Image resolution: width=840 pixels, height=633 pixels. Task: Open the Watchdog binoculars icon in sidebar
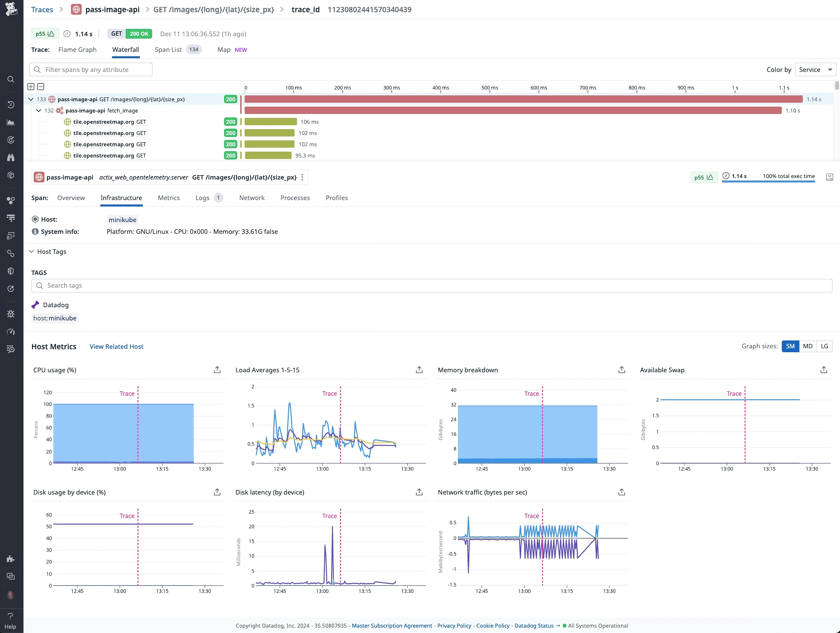click(x=11, y=158)
